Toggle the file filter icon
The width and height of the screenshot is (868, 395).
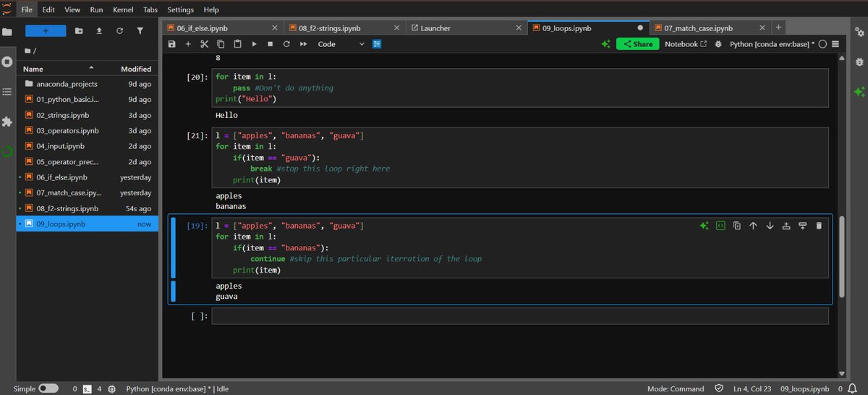coord(140,31)
